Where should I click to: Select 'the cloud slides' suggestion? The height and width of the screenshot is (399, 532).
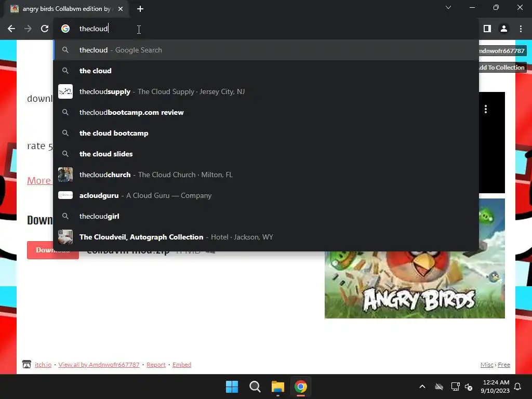coord(266,154)
